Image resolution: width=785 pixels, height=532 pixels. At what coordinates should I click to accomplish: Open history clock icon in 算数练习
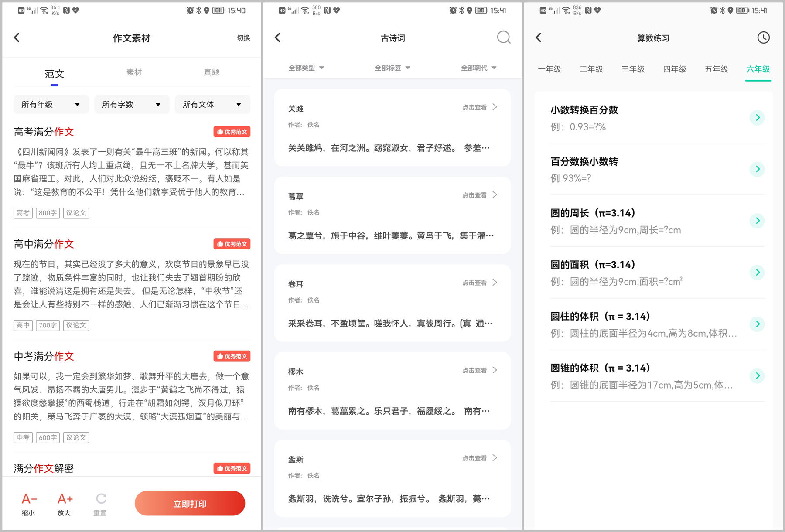[x=763, y=38]
